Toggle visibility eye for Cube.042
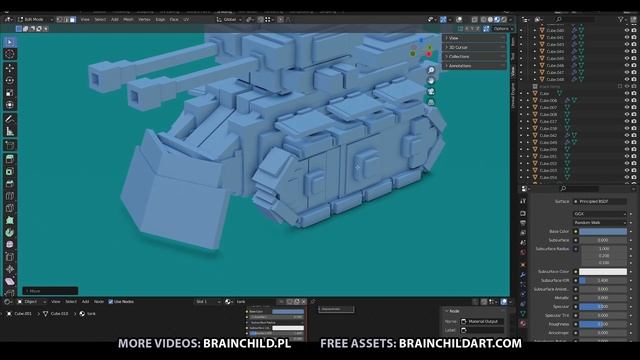This screenshot has height=360, width=640. (627, 135)
